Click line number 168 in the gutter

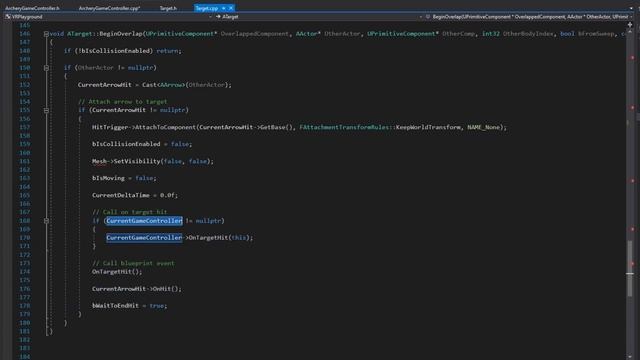[x=25, y=221]
